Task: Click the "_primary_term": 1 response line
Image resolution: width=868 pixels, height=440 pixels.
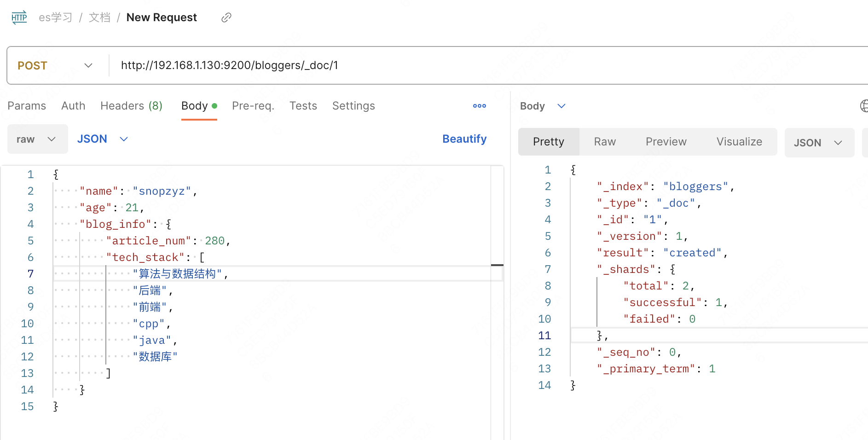Action: 656,369
